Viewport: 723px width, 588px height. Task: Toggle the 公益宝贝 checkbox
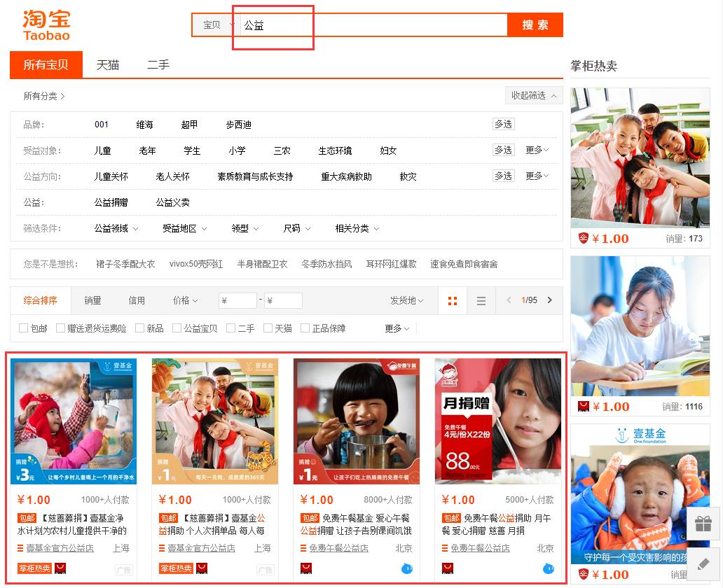tap(176, 328)
